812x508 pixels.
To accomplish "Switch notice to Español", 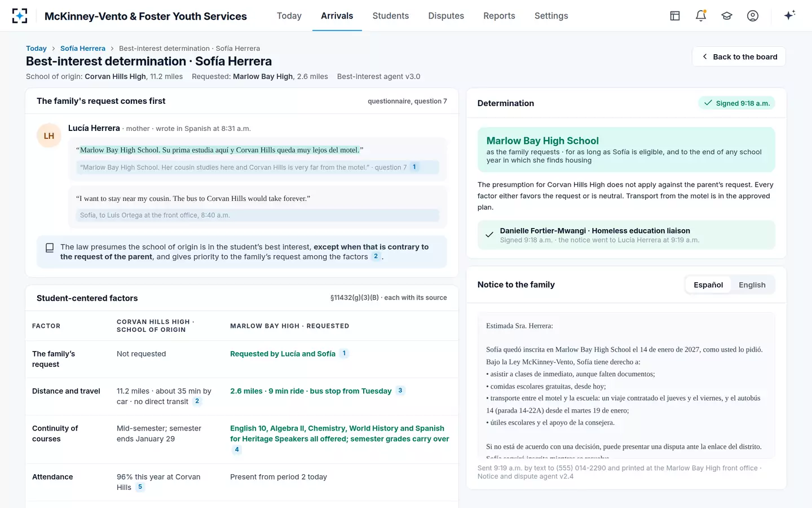I will pyautogui.click(x=708, y=285).
